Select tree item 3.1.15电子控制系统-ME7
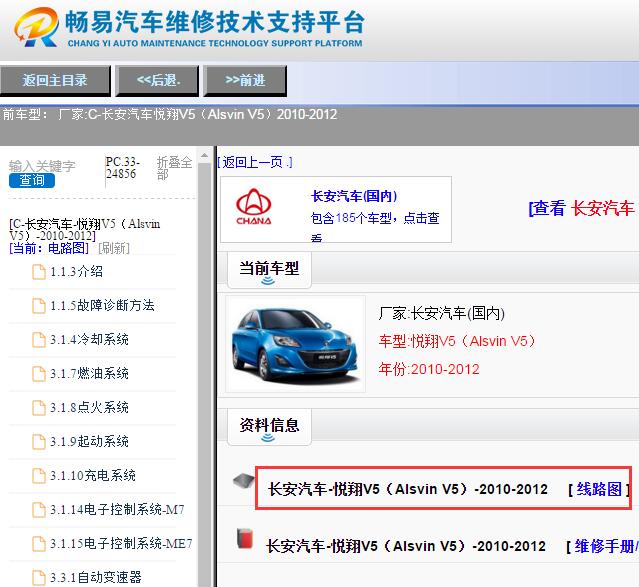This screenshot has height=587, width=639. [x=121, y=543]
